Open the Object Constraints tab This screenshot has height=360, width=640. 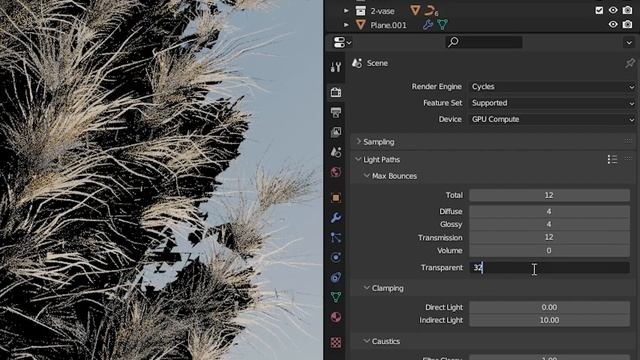336,278
